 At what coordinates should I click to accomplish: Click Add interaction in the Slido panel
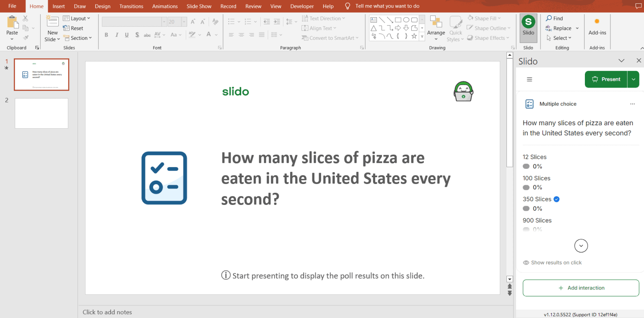click(581, 288)
